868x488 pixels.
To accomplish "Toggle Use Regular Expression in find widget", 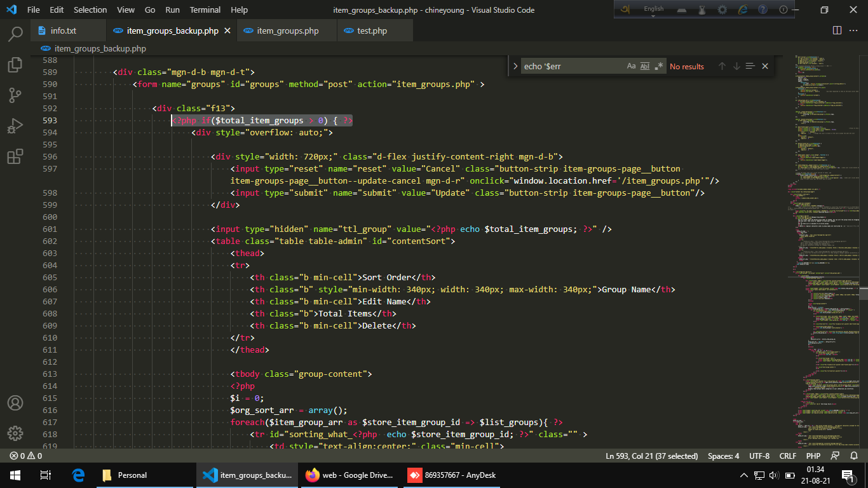I will coord(659,66).
